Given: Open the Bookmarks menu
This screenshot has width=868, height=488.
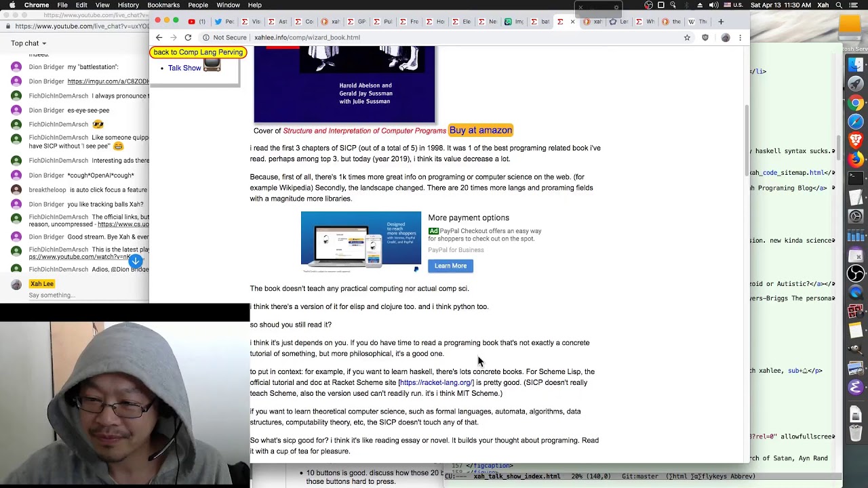Looking at the screenshot, I should point(163,5).
